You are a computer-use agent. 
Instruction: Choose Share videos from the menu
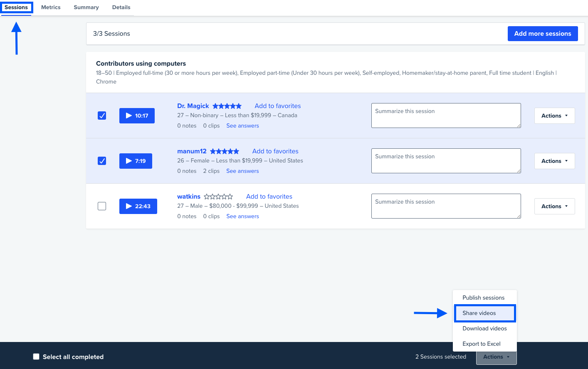(484, 313)
